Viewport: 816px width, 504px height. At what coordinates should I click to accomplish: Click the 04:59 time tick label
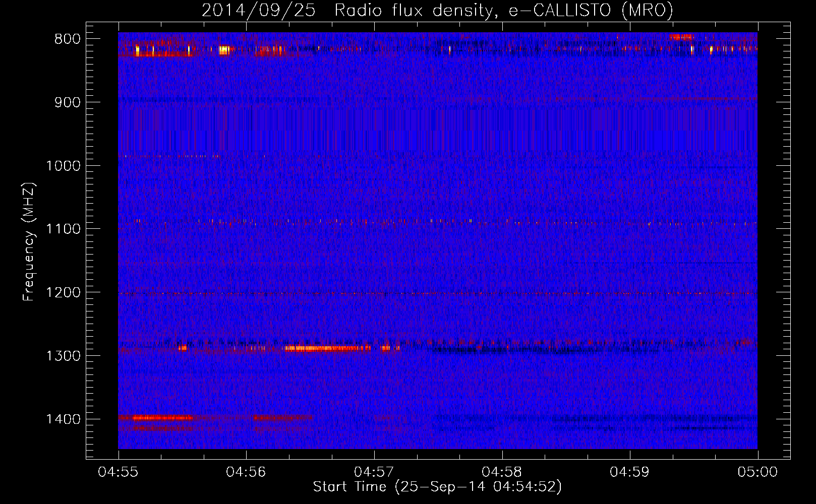tap(630, 472)
